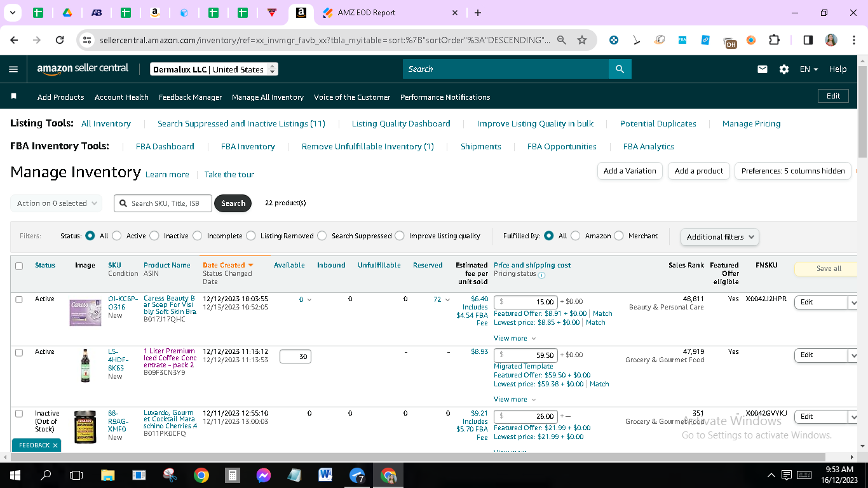Click the Amazon Seller Central logo
The height and width of the screenshot is (488, 868).
(83, 69)
